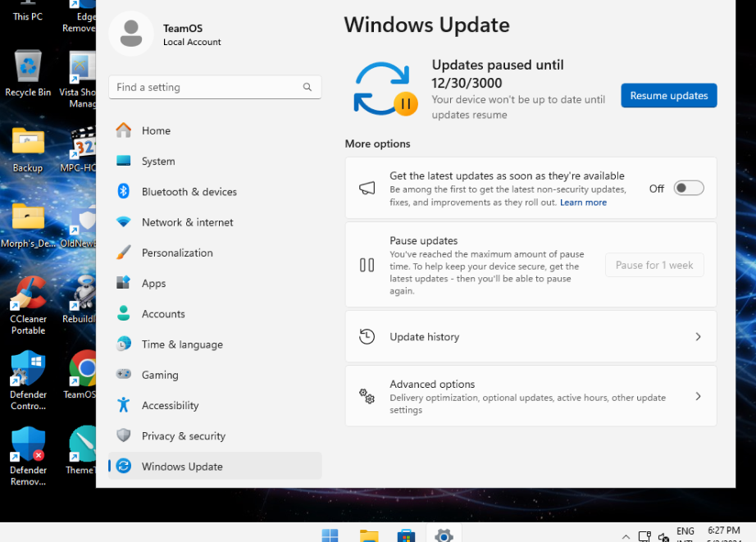The image size is (756, 542).
Task: Open the Windows Start button
Action: [x=330, y=535]
